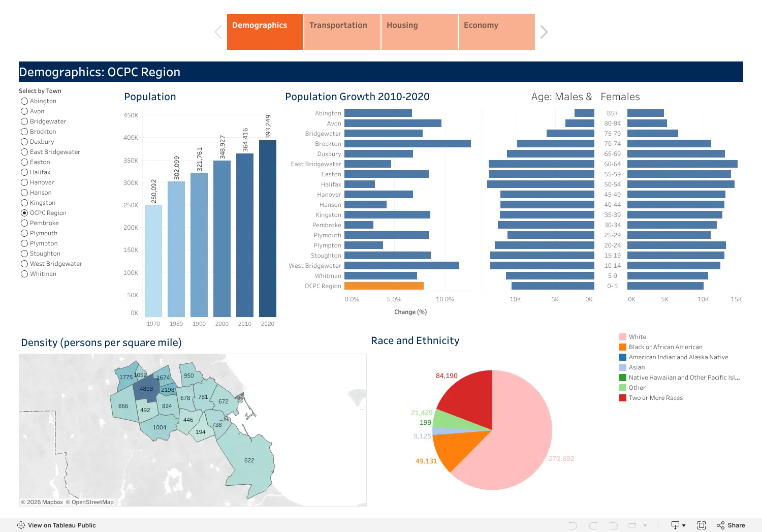The width and height of the screenshot is (762, 532).
Task: Click the OpenStreetMap attribution link
Action: coord(89,502)
